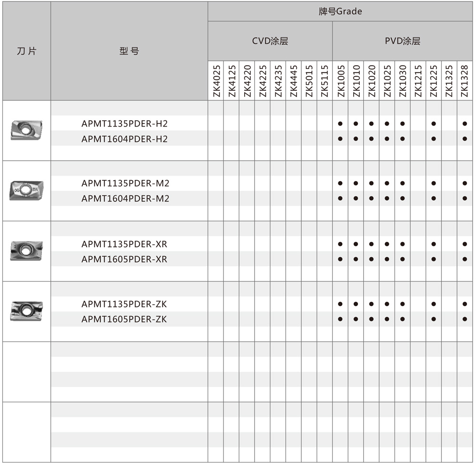The width and height of the screenshot is (476, 466).
Task: Select the ZK1328 dot for APMT1605PDER-ZK
Action: coord(465,319)
